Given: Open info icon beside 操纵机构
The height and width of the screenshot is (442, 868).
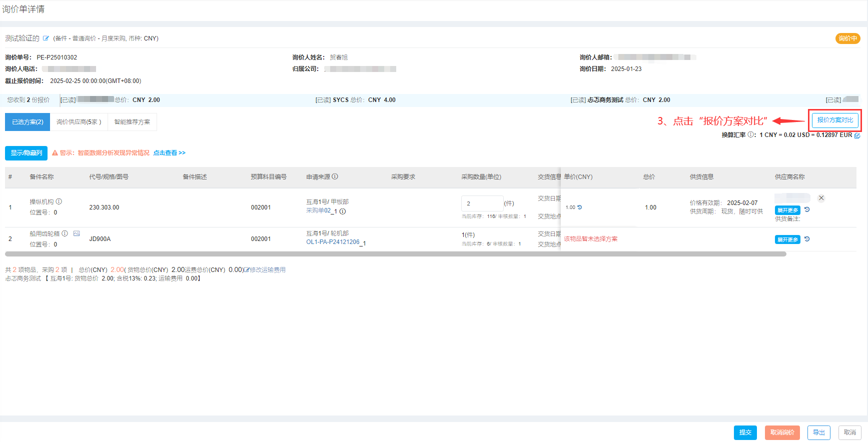Looking at the screenshot, I should point(59,201).
